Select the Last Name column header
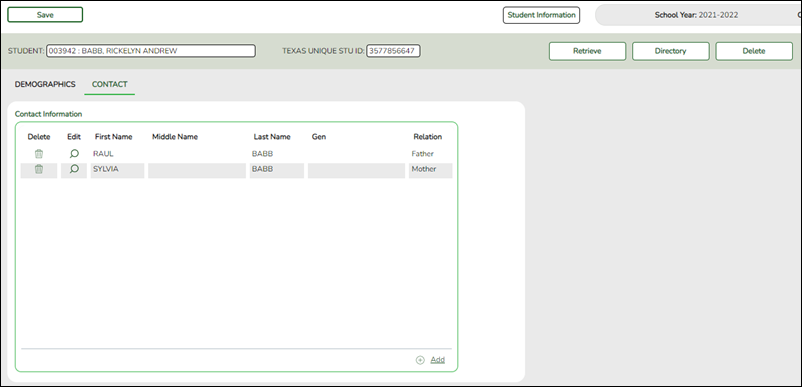 272,137
